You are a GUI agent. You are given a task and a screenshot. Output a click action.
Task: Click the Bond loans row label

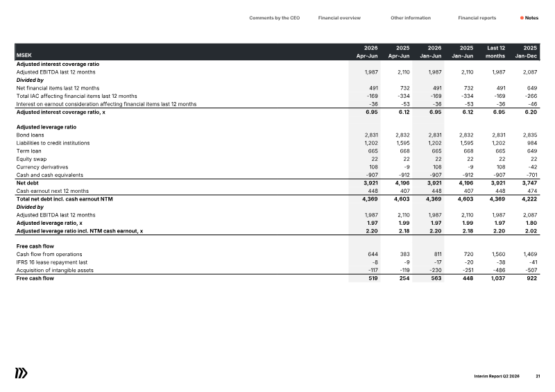(30, 135)
